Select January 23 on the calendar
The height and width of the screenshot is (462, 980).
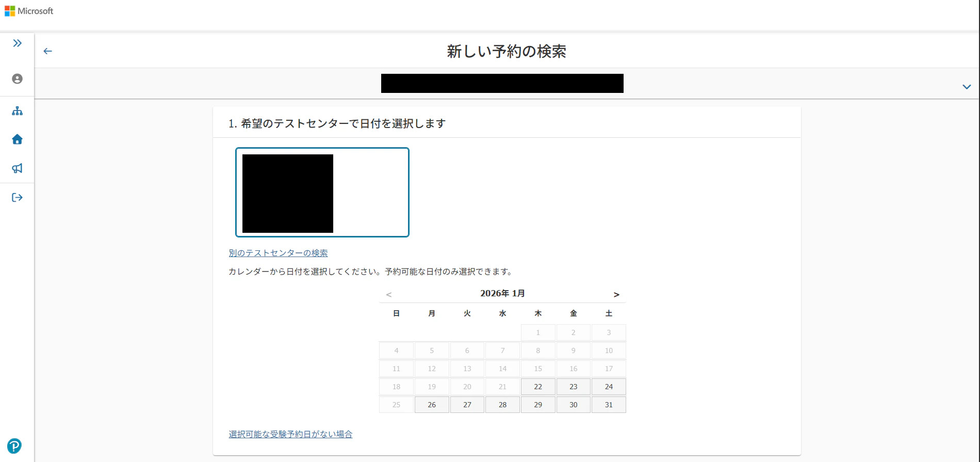(574, 387)
